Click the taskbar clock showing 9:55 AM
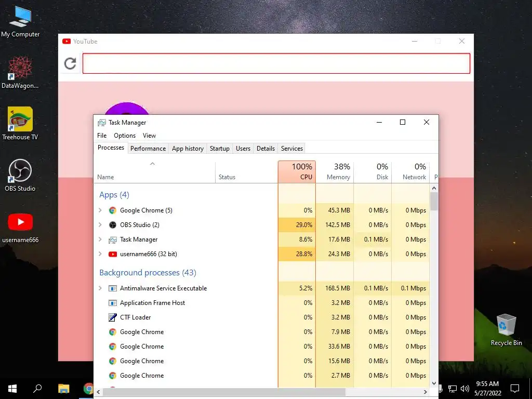Screen dimensions: 532x399 pyautogui.click(x=487, y=389)
